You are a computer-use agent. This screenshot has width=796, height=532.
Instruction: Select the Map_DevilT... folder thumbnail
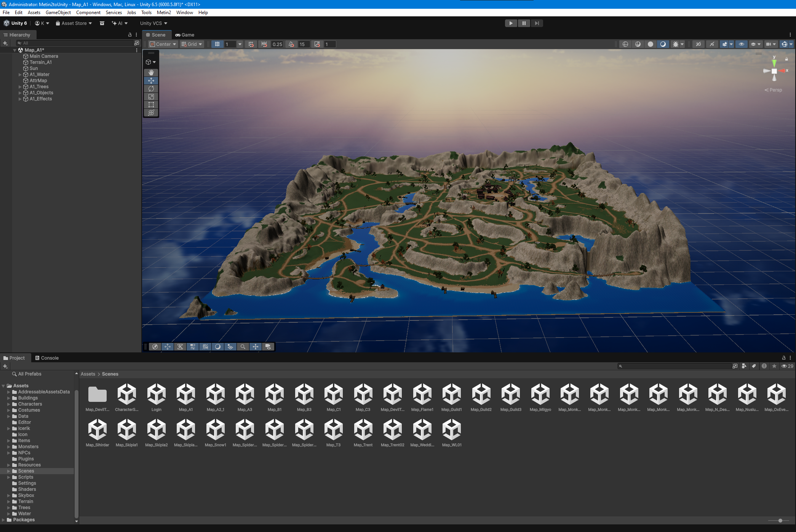click(x=98, y=398)
